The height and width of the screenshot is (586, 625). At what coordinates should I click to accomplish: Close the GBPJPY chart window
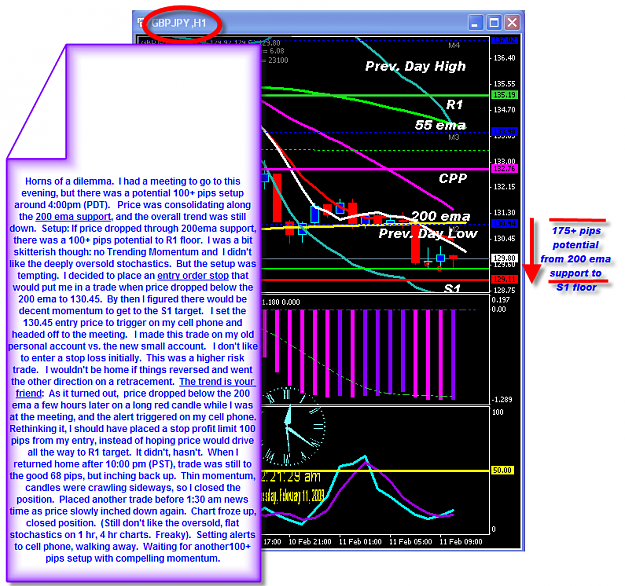tap(512, 23)
